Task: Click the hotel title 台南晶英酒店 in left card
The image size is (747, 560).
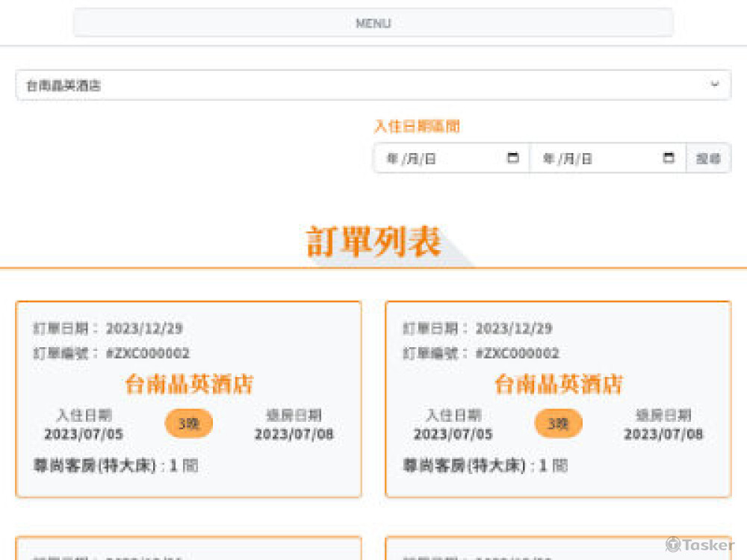Action: [189, 384]
